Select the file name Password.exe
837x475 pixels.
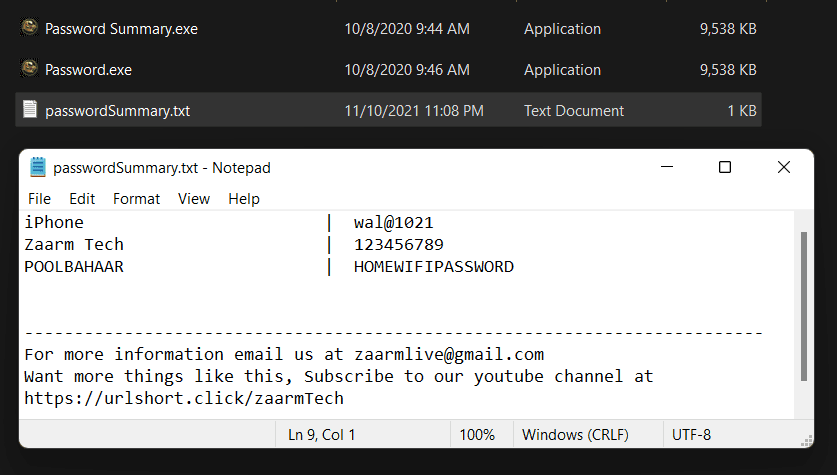click(x=88, y=70)
